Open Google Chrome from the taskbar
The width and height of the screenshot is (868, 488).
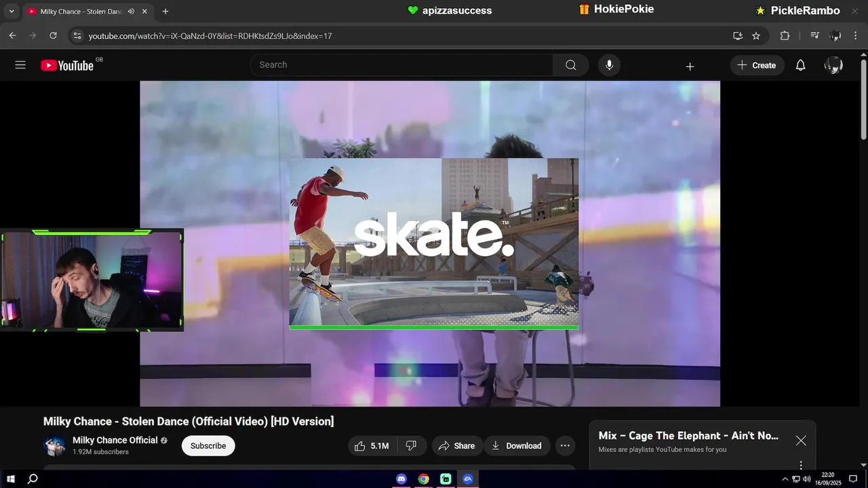click(x=423, y=479)
